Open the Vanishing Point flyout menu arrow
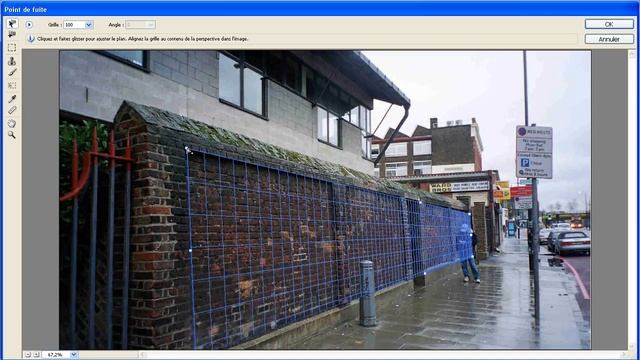The width and height of the screenshot is (640, 360). (x=29, y=25)
